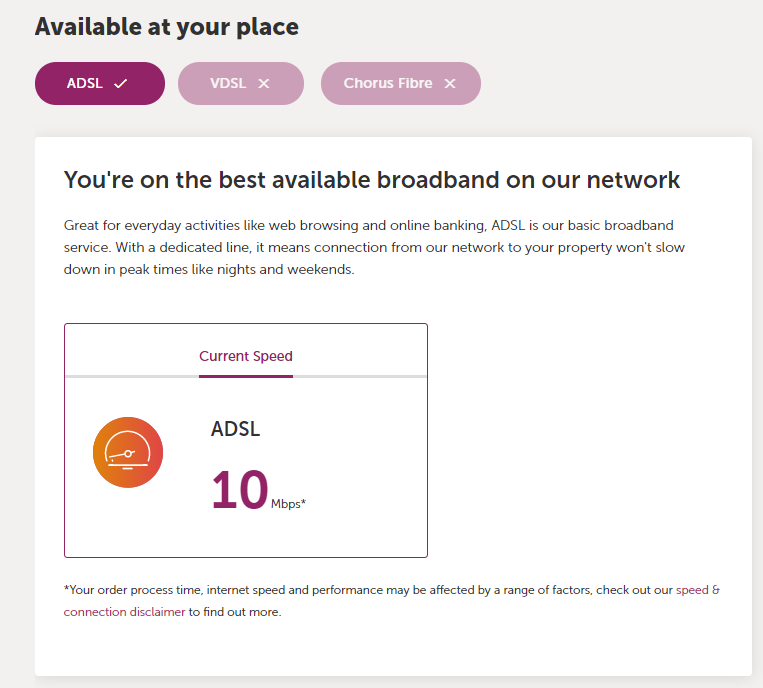763x688 pixels.
Task: Click the orange speedometer icon
Action: click(x=128, y=453)
